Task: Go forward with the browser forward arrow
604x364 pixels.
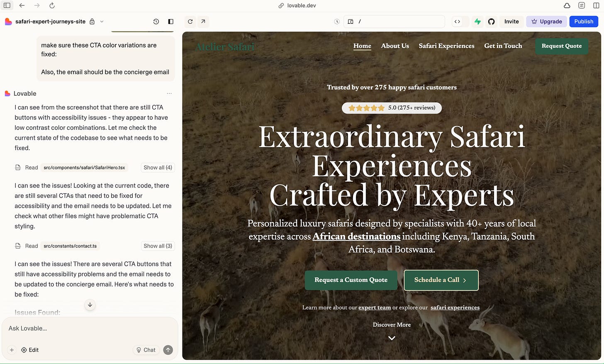Action: 37,5
